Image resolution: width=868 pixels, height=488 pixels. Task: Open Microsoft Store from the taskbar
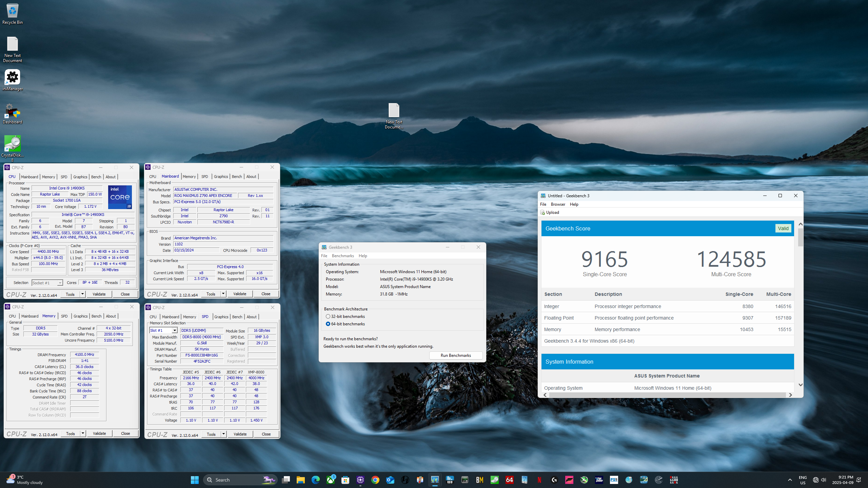tap(346, 480)
